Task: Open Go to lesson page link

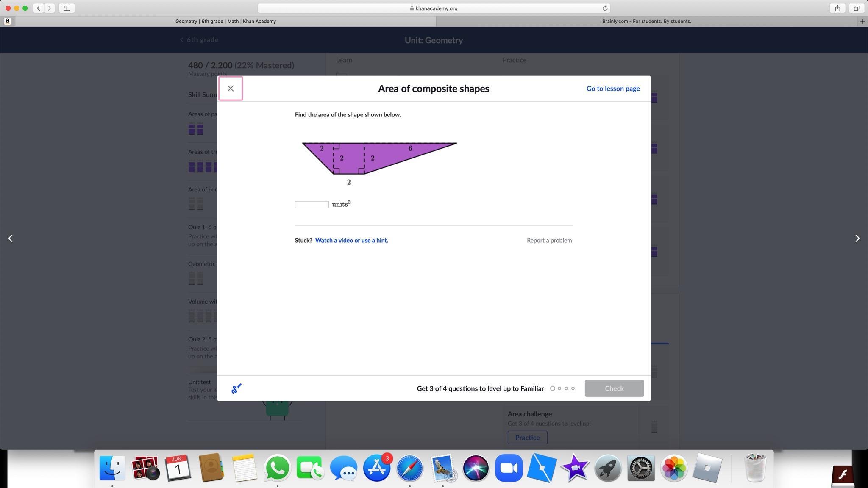Action: tap(613, 89)
